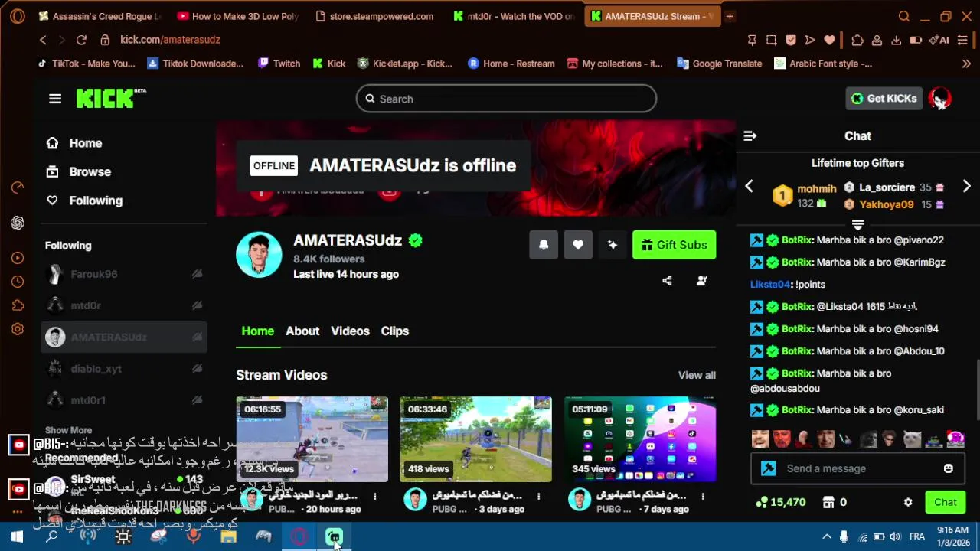Open the Kick hamburger menu
The image size is (980, 551).
click(55, 99)
